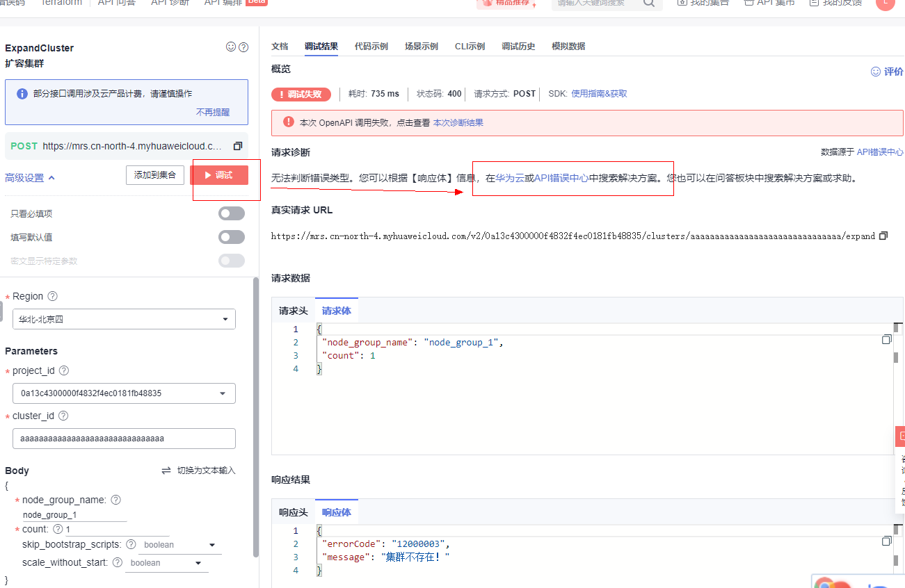Click the help icon next to project_id

pyautogui.click(x=64, y=370)
